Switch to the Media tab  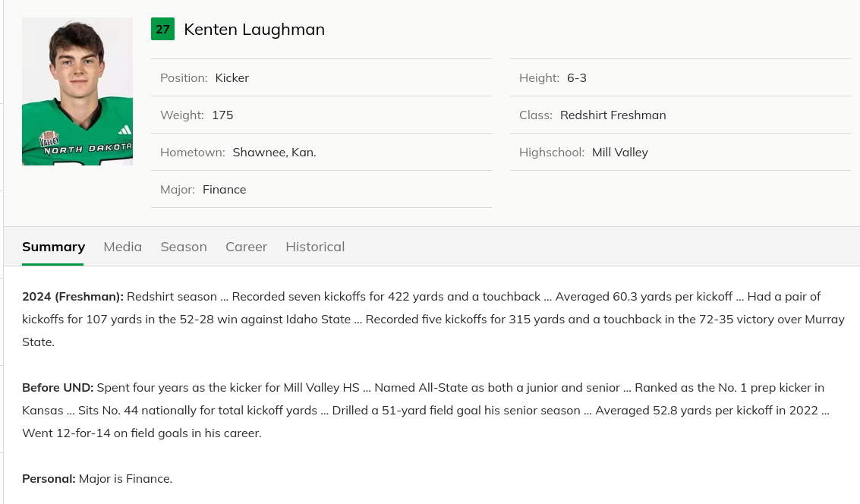pos(123,247)
